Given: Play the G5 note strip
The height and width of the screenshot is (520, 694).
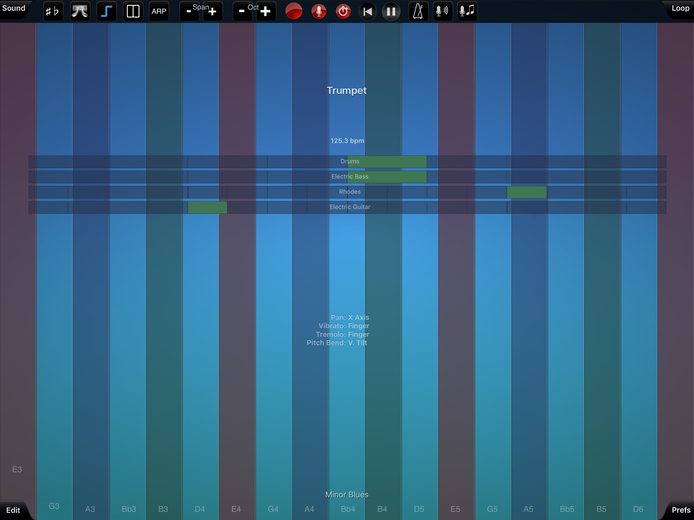Looking at the screenshot, I should 493,271.
